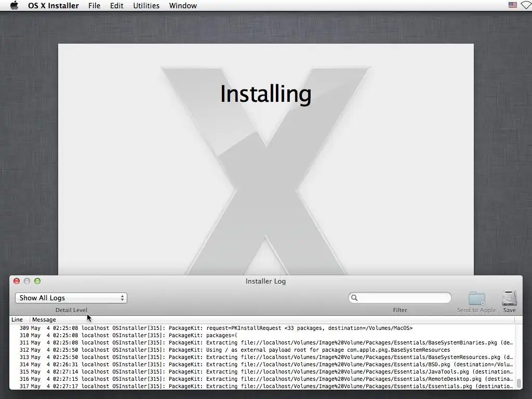Open the File menu

tap(94, 5)
